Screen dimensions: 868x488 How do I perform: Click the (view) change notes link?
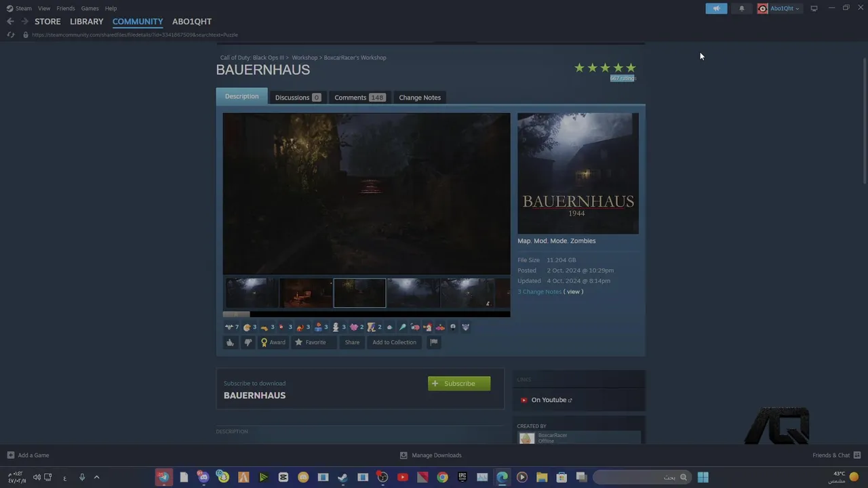pos(573,291)
